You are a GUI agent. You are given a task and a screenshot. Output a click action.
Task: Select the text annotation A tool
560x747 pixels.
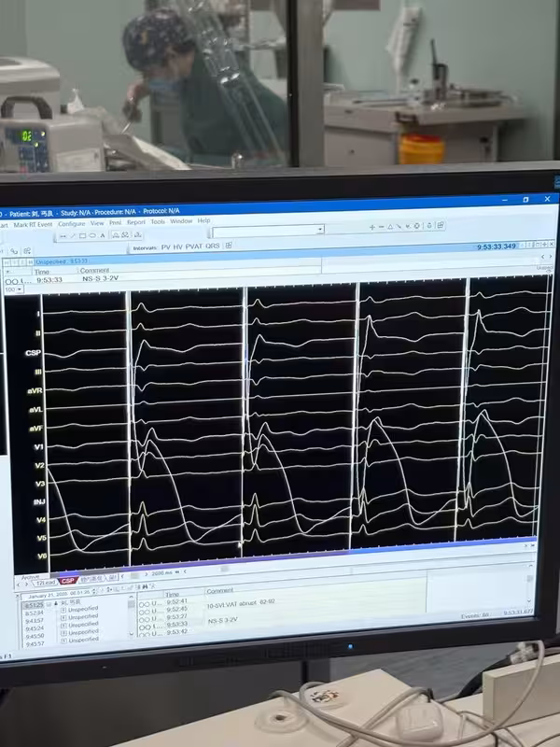pyautogui.click(x=102, y=235)
